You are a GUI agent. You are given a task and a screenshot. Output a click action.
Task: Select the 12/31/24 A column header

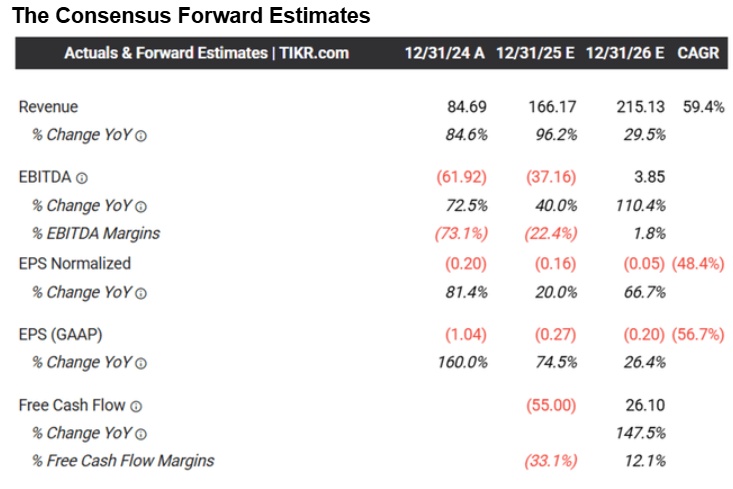tap(444, 53)
